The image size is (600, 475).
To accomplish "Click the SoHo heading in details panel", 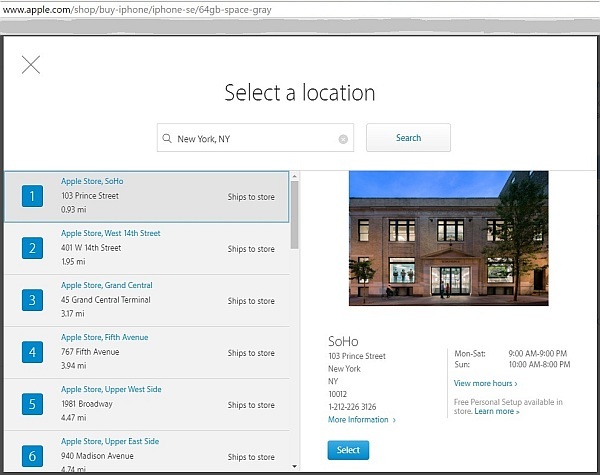I will tap(343, 341).
